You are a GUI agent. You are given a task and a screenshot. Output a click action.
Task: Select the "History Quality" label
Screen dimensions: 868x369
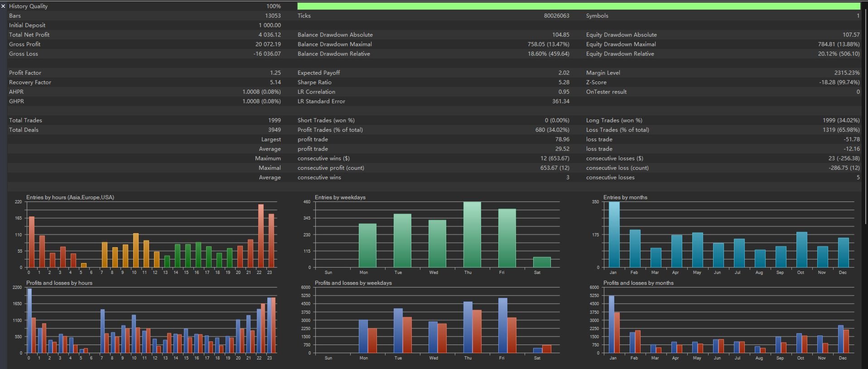point(28,6)
